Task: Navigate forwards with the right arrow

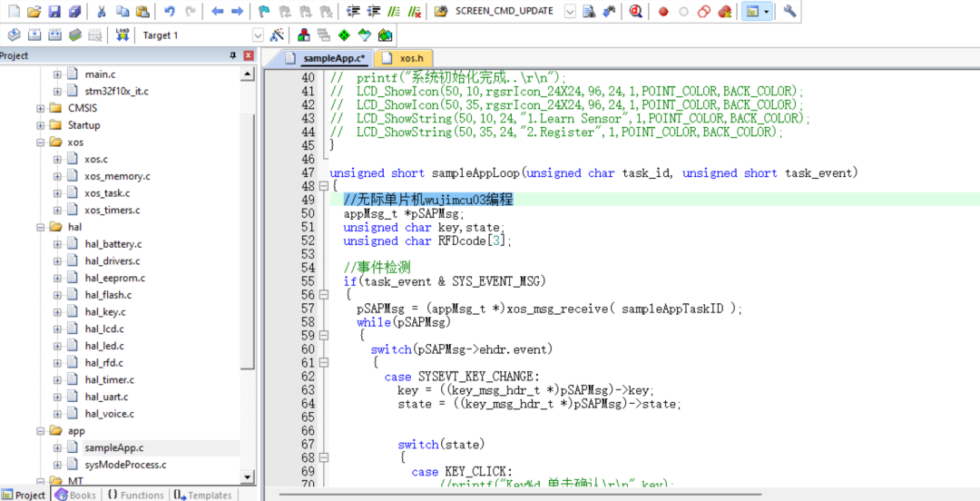Action: pyautogui.click(x=238, y=11)
